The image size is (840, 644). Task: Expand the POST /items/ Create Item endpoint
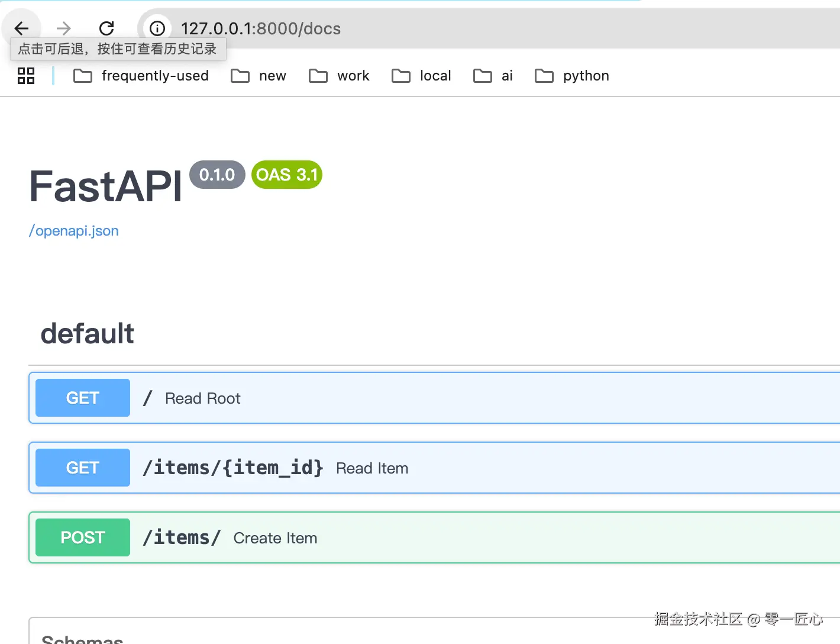click(x=434, y=537)
